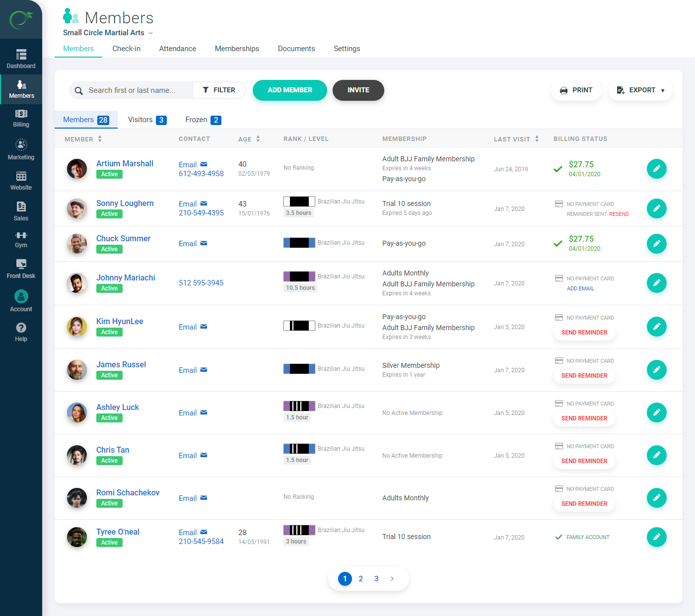Click Ashley Luck's avatar photo
Image resolution: width=695 pixels, height=616 pixels.
point(77,412)
